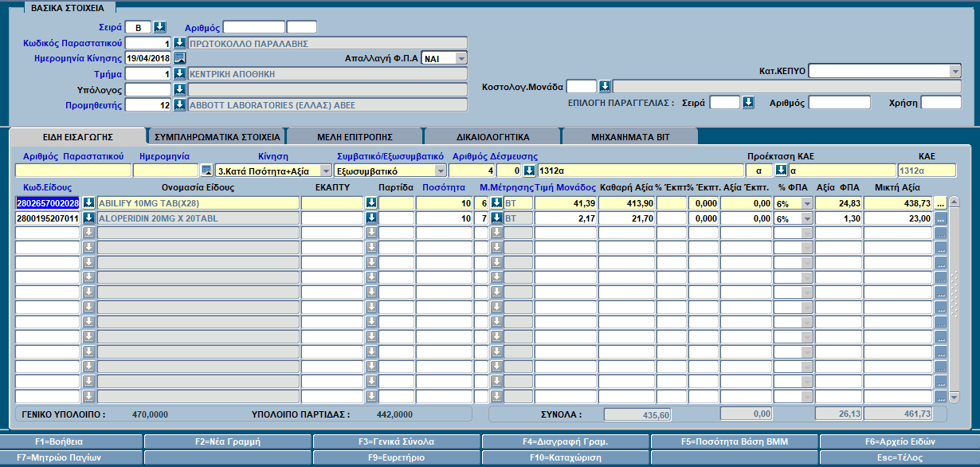Click F2=Νέα Γραμμή button

point(228,441)
